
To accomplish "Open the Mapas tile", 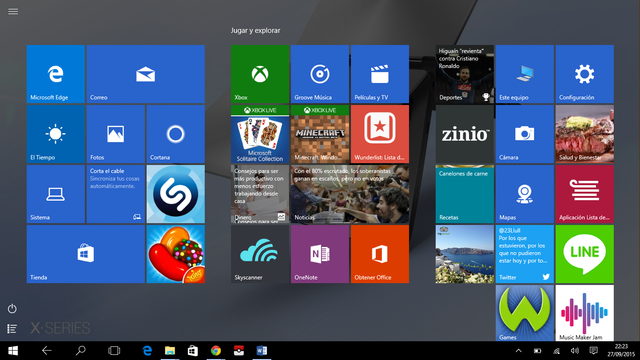I will click(x=524, y=194).
